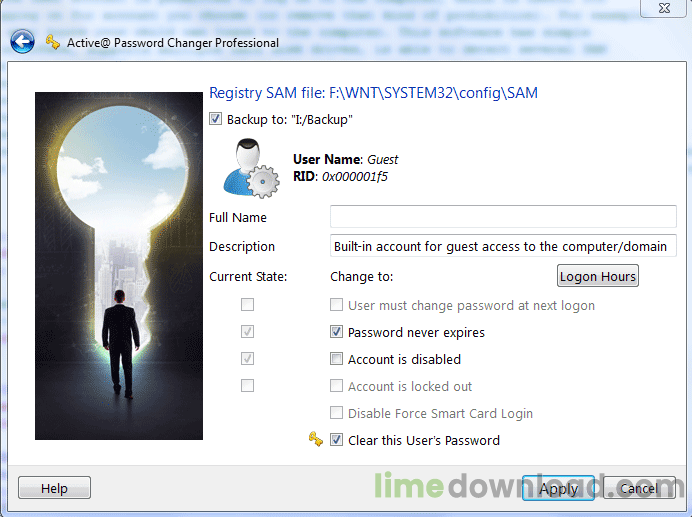
Task: Edit the Description field text
Action: (x=503, y=246)
